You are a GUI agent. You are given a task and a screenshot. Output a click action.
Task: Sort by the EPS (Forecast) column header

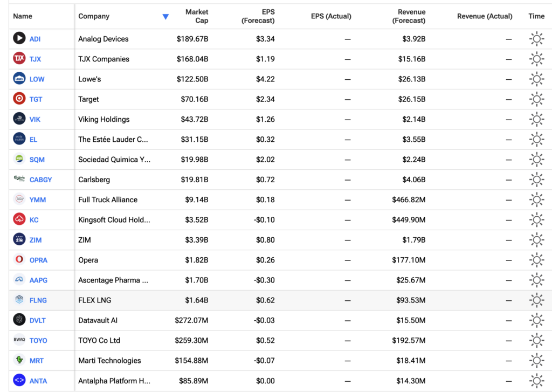click(x=258, y=16)
